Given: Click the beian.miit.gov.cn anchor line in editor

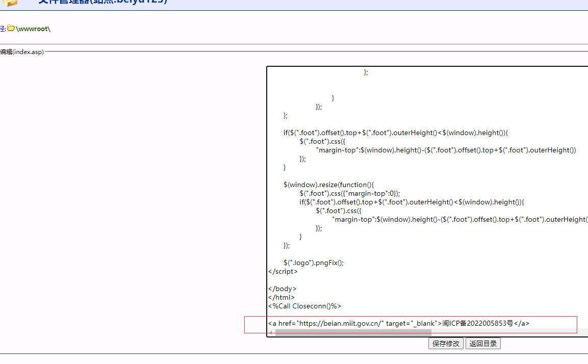Looking at the screenshot, I should point(399,323).
